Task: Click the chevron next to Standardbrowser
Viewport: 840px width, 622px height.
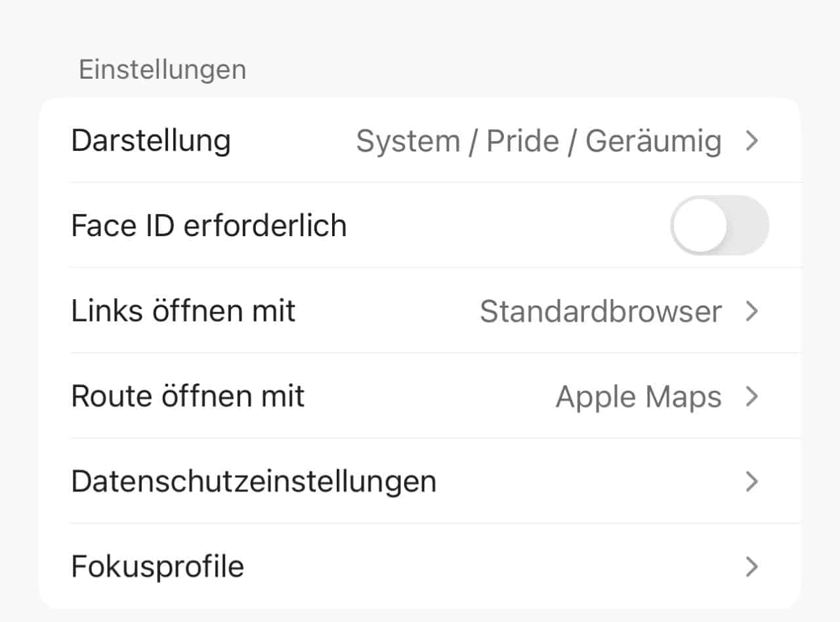Action: (x=752, y=312)
